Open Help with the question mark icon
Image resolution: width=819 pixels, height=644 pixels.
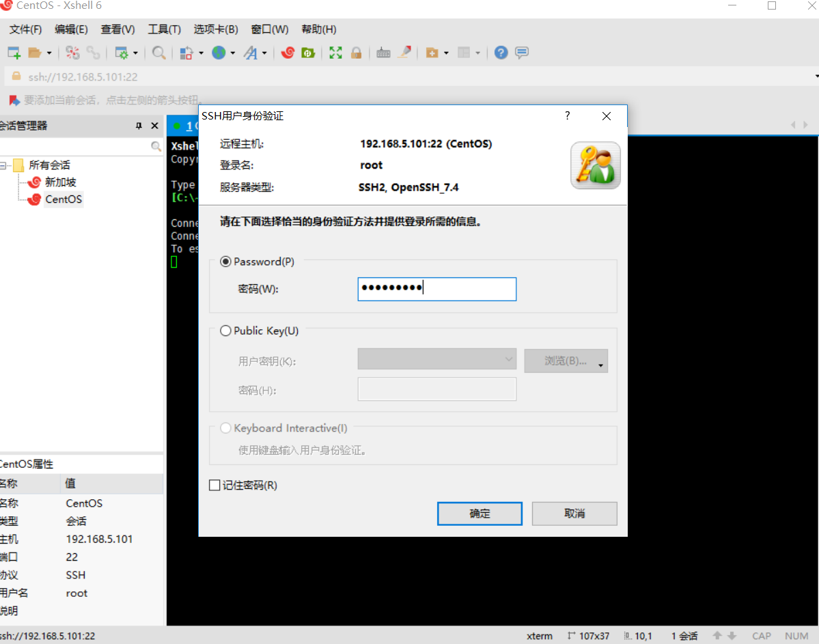[x=501, y=53]
